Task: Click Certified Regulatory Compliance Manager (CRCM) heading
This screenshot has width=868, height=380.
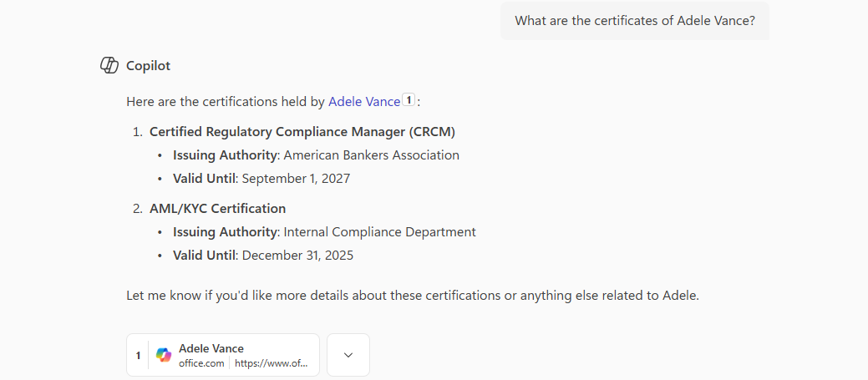Action: [x=302, y=132]
